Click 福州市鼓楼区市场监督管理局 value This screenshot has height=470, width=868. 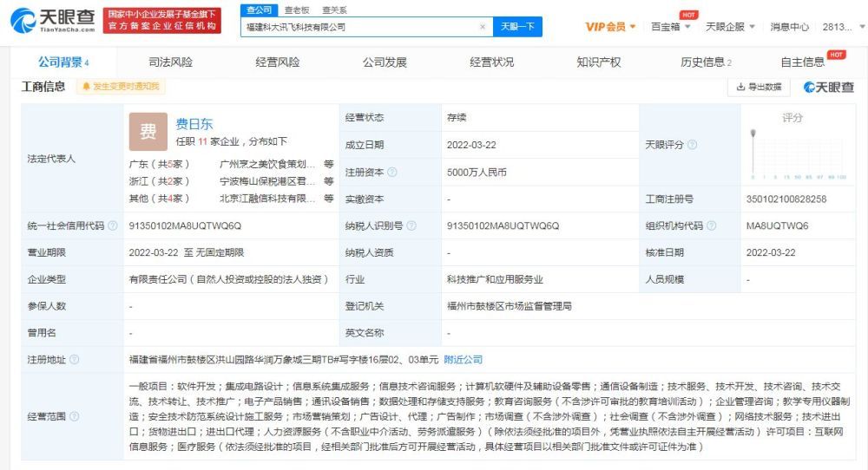pyautogui.click(x=510, y=306)
